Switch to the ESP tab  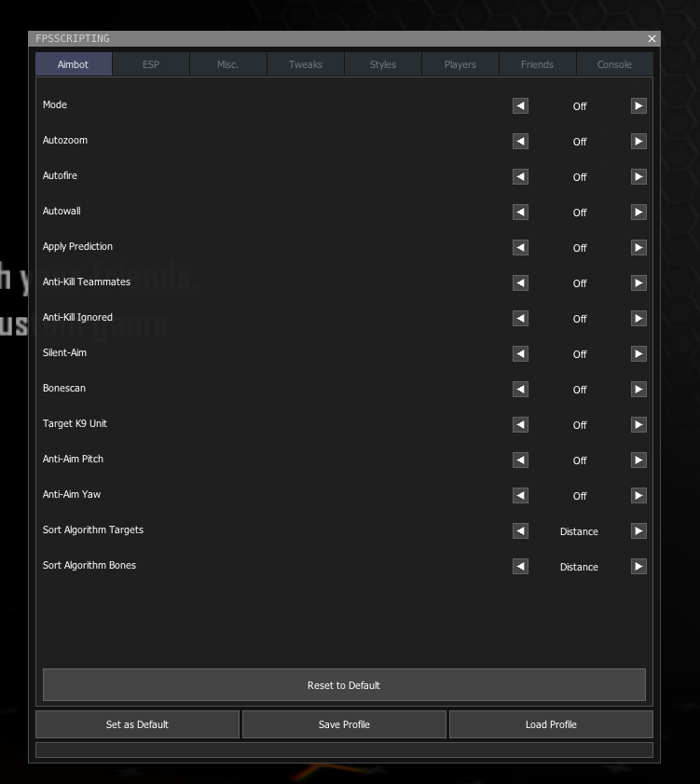151,64
